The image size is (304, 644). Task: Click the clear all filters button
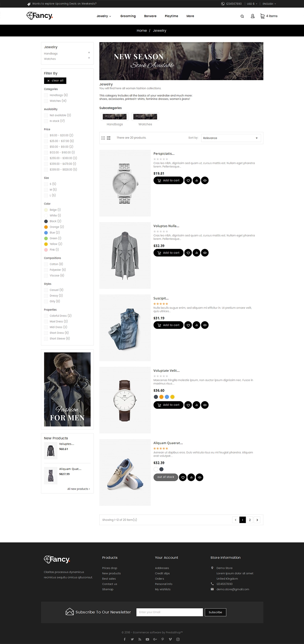point(55,80)
